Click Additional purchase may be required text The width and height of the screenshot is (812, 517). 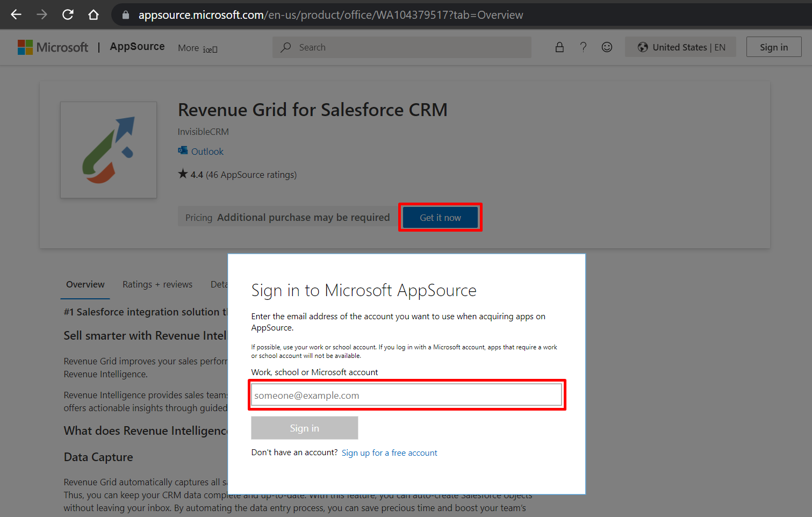tap(303, 218)
